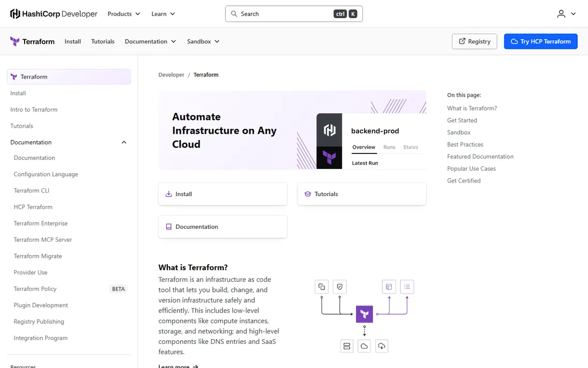Select Terraform in the sidebar

[x=69, y=76]
